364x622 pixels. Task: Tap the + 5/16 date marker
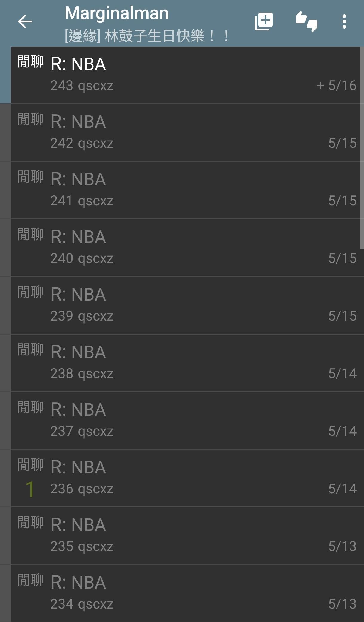337,86
